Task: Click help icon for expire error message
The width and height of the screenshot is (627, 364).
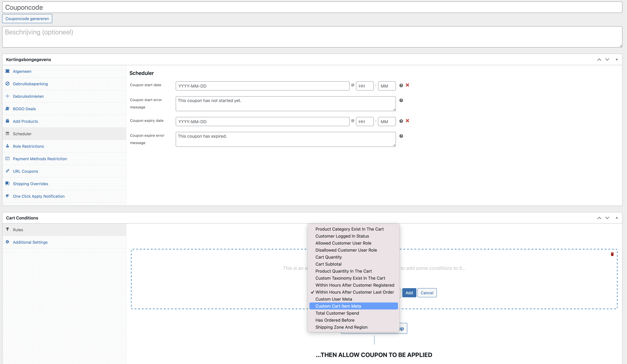Action: click(401, 136)
